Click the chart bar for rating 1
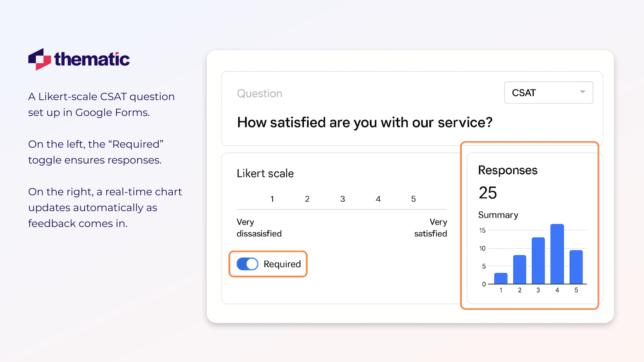644x362 pixels. pyautogui.click(x=501, y=278)
